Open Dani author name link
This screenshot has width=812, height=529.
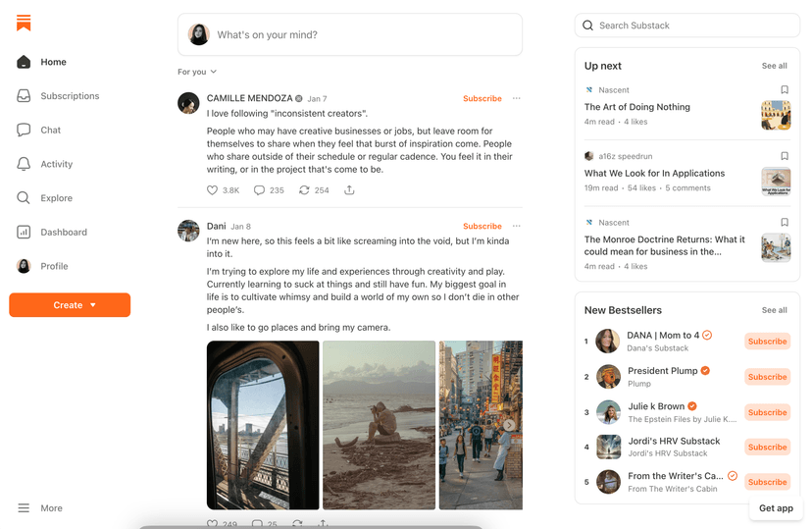click(216, 226)
